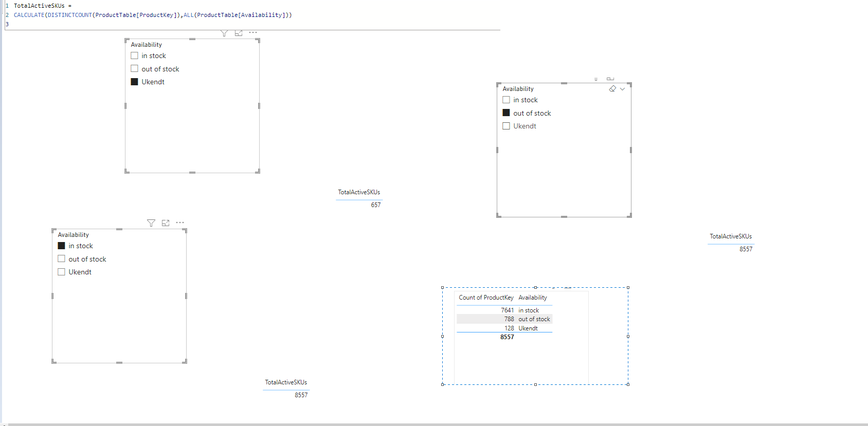Sort table by the 'Availability' column header

point(533,298)
